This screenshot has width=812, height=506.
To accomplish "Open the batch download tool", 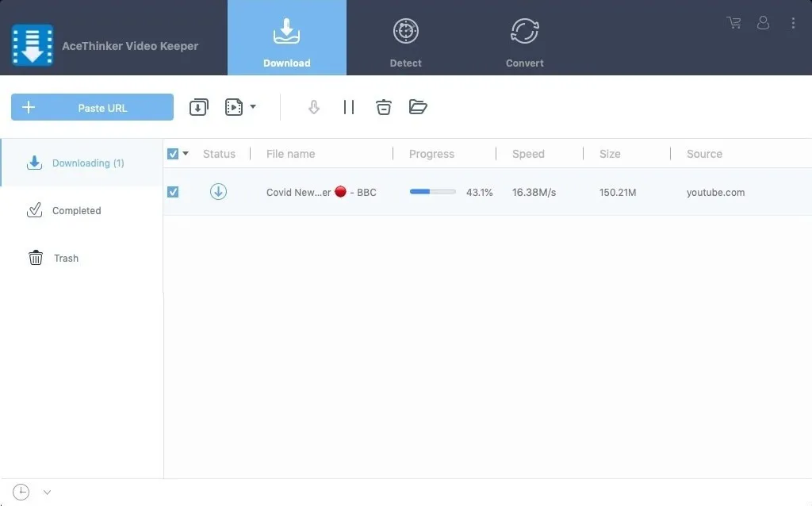I will pyautogui.click(x=199, y=106).
